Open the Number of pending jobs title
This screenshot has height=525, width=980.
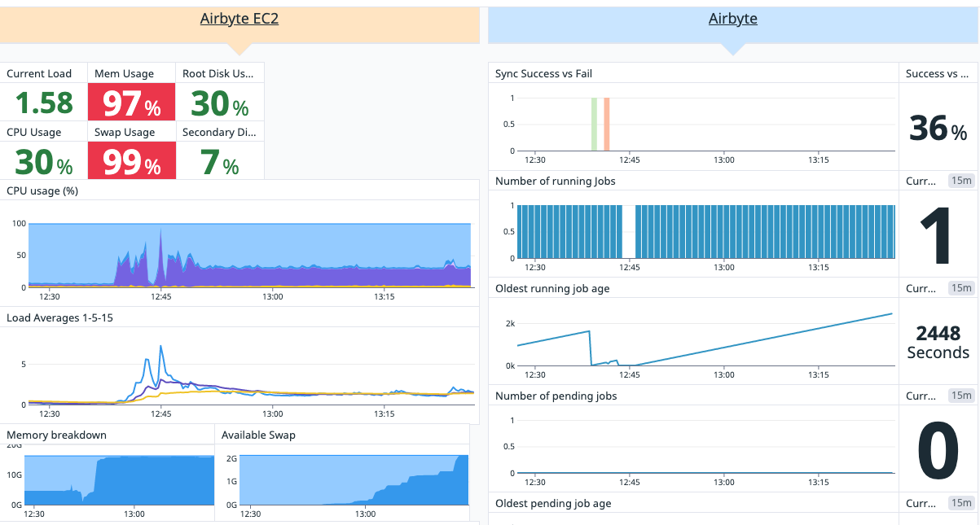pyautogui.click(x=556, y=396)
